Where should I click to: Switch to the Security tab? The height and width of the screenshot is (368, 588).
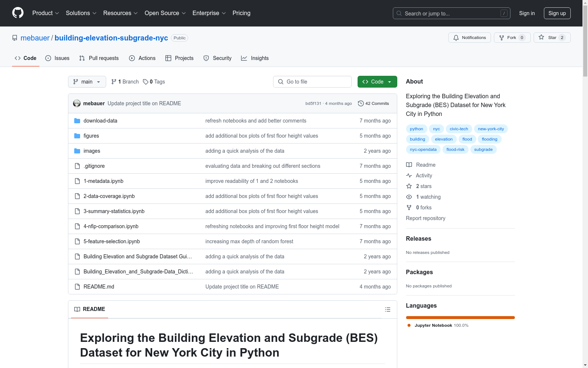[218, 58]
